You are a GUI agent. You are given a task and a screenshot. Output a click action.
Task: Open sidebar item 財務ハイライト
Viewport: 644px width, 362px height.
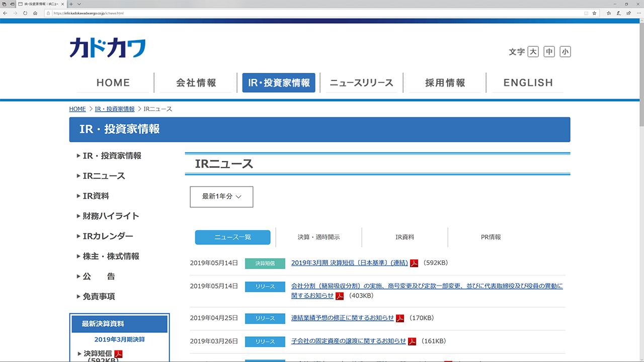pyautogui.click(x=111, y=216)
